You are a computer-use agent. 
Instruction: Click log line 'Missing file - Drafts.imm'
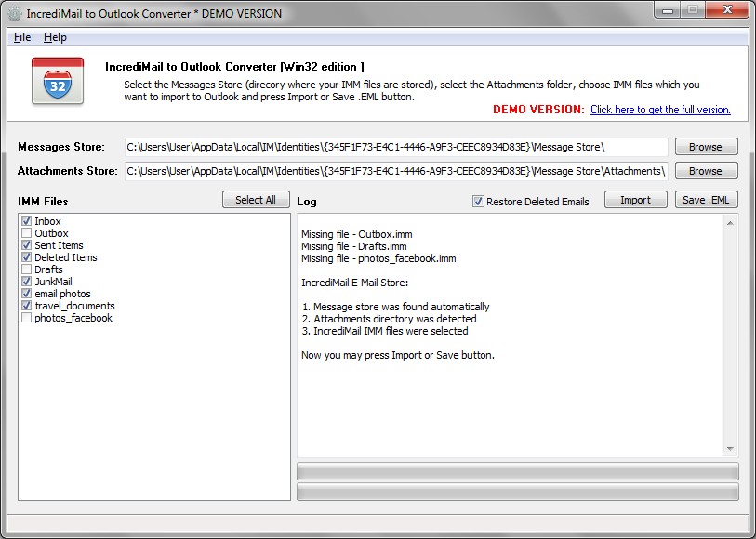pyautogui.click(x=354, y=246)
